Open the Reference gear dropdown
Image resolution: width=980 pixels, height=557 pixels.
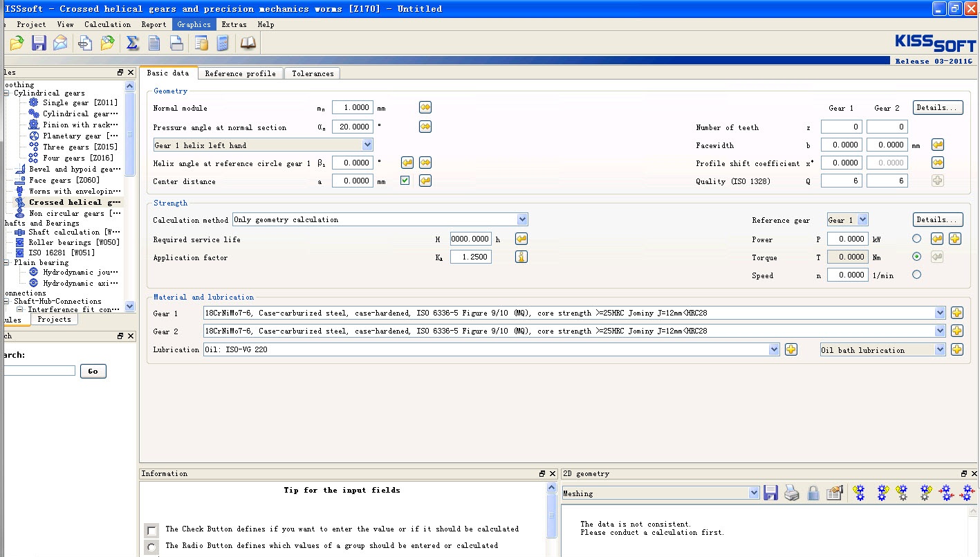[x=848, y=219]
